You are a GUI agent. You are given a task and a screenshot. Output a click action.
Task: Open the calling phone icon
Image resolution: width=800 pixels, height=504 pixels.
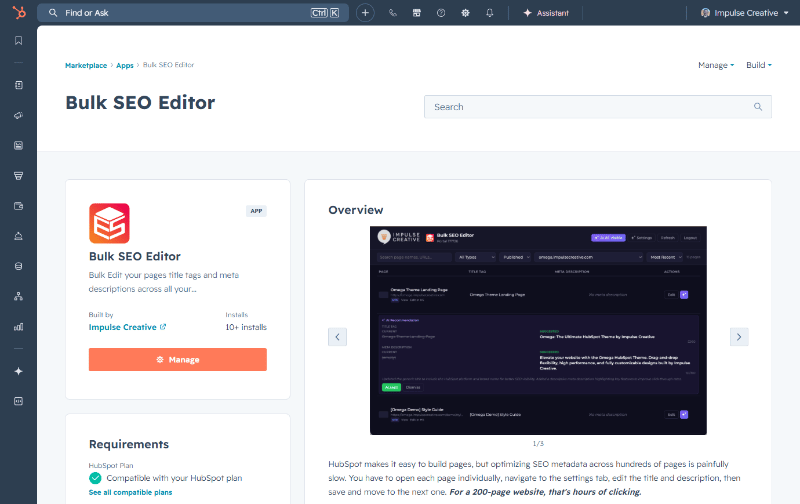pyautogui.click(x=392, y=13)
